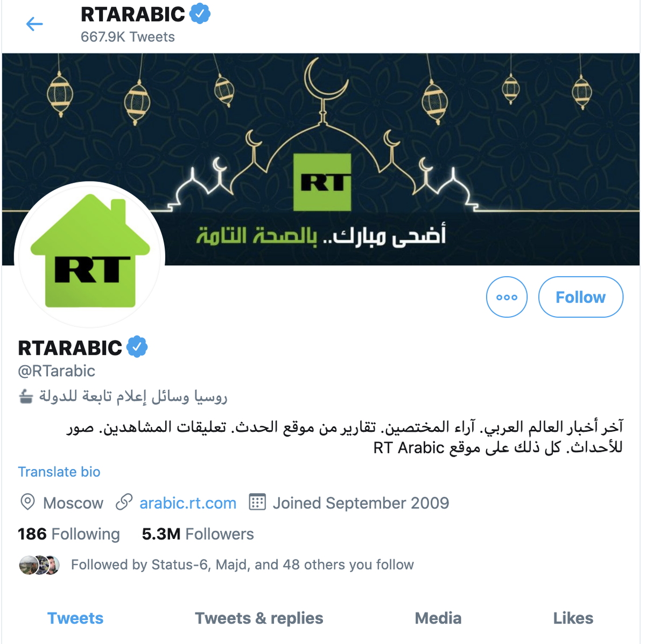Image resolution: width=646 pixels, height=644 pixels.
Task: Click the Moscow location pin icon
Action: (x=27, y=502)
